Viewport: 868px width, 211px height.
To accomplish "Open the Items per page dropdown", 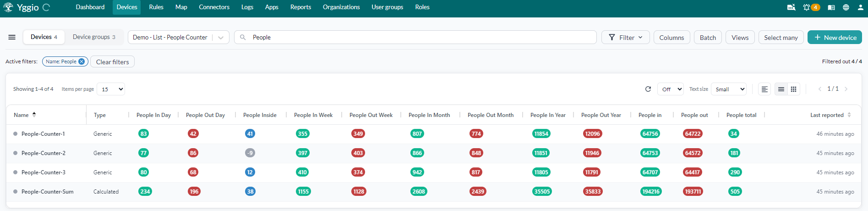I will click(111, 89).
